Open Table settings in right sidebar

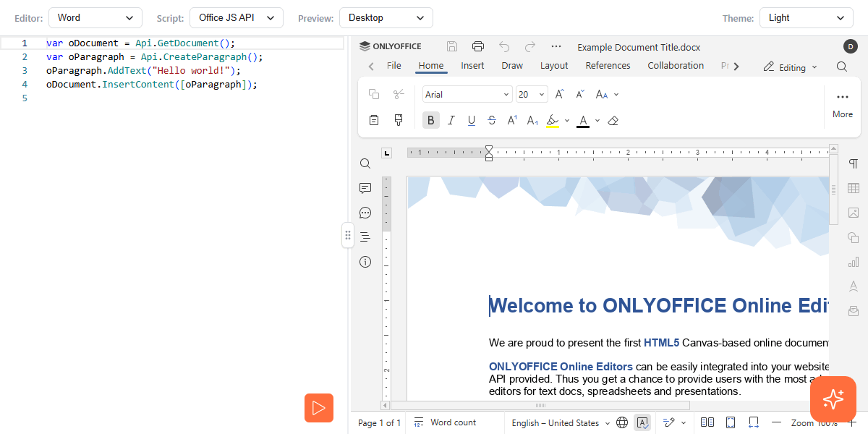[x=854, y=188]
